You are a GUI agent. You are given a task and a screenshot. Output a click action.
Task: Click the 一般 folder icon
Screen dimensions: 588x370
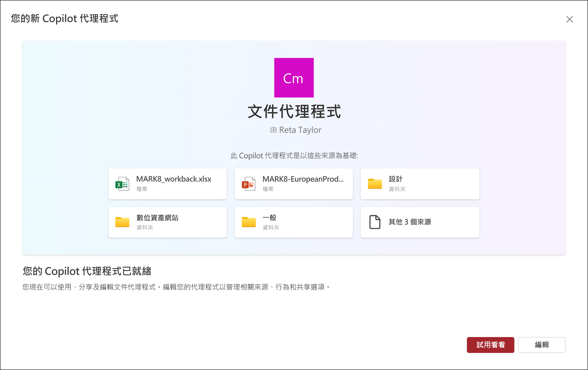248,222
